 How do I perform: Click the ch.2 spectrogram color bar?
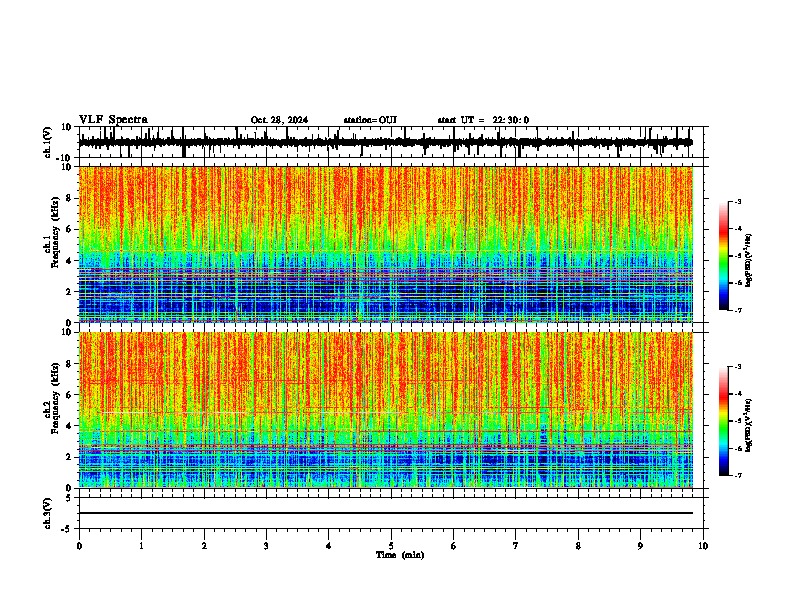(x=724, y=421)
